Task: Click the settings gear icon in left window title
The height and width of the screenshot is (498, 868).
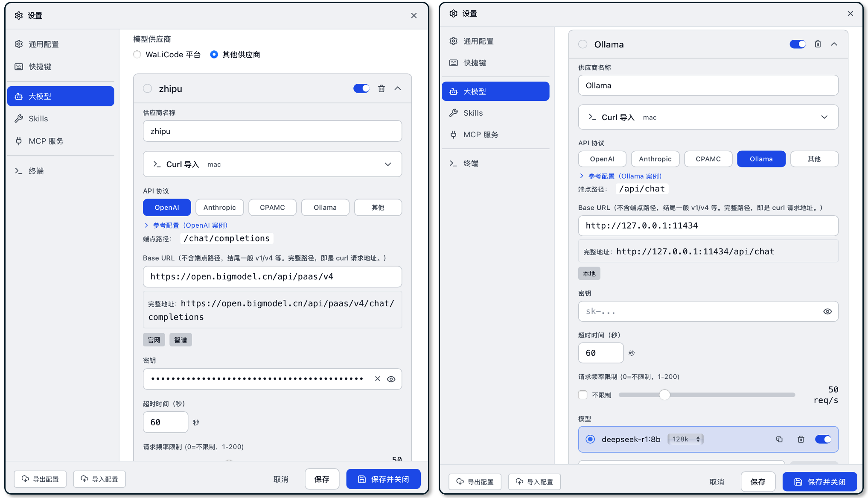Action: 19,15
